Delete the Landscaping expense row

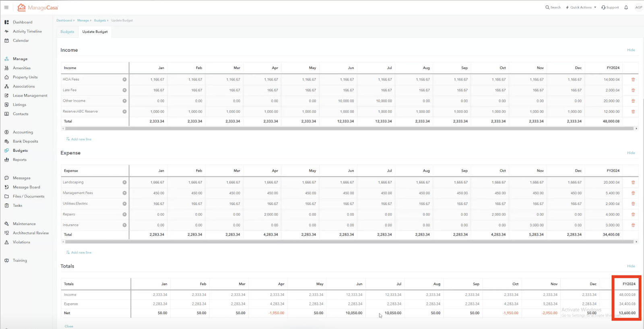pos(633,182)
